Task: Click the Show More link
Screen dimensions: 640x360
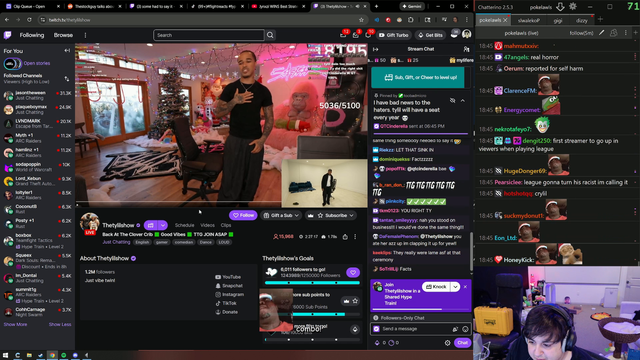Action: 16,324
